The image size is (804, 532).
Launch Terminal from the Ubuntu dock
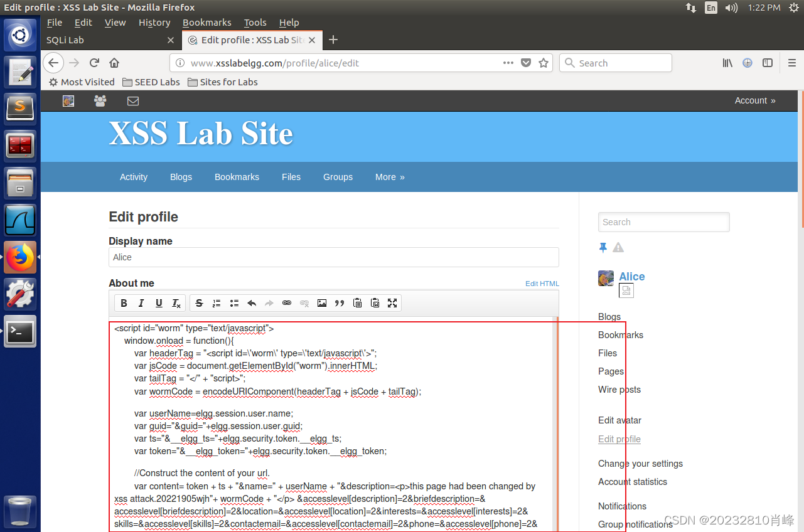[x=20, y=331]
